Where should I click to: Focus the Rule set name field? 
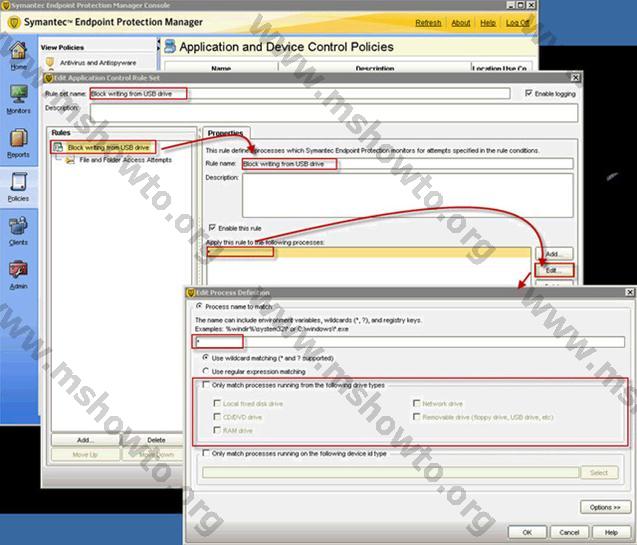(299, 93)
